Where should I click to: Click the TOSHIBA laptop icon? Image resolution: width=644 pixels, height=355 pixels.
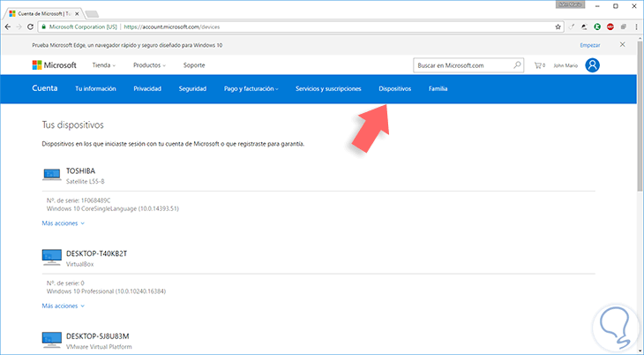point(52,175)
